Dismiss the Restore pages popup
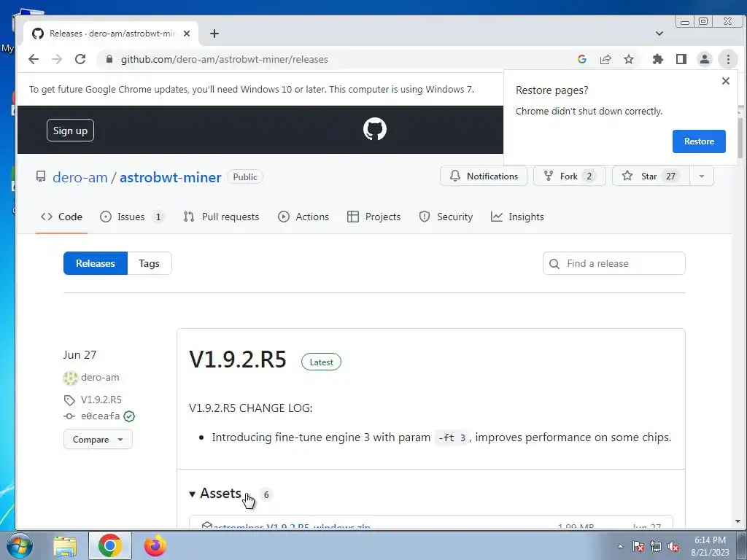Screen dimensions: 747x560 [726, 81]
